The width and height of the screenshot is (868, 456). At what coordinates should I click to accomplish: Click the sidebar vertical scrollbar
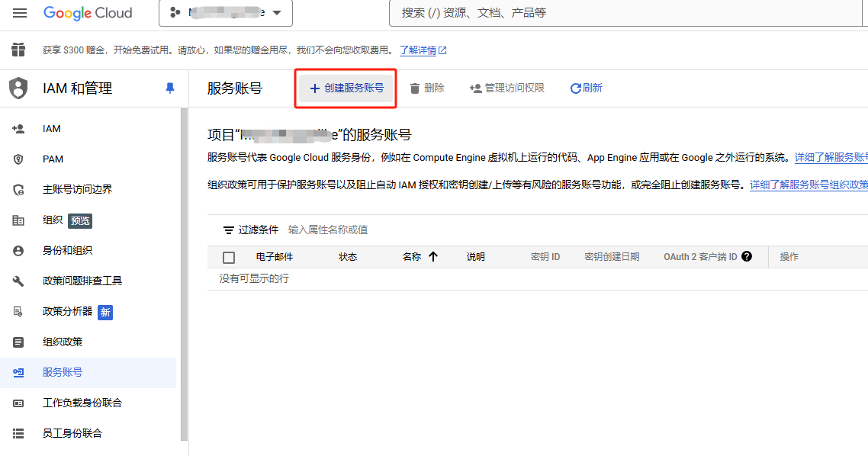[x=184, y=275]
